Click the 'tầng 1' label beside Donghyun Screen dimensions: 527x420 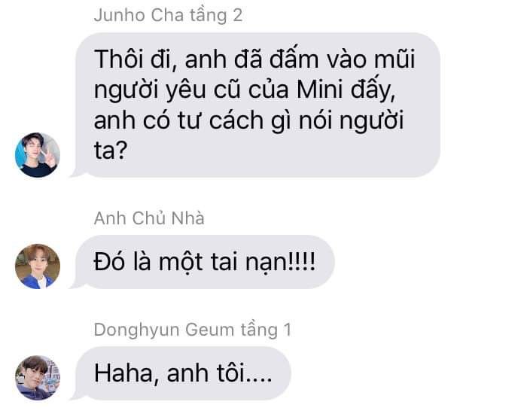pos(266,330)
